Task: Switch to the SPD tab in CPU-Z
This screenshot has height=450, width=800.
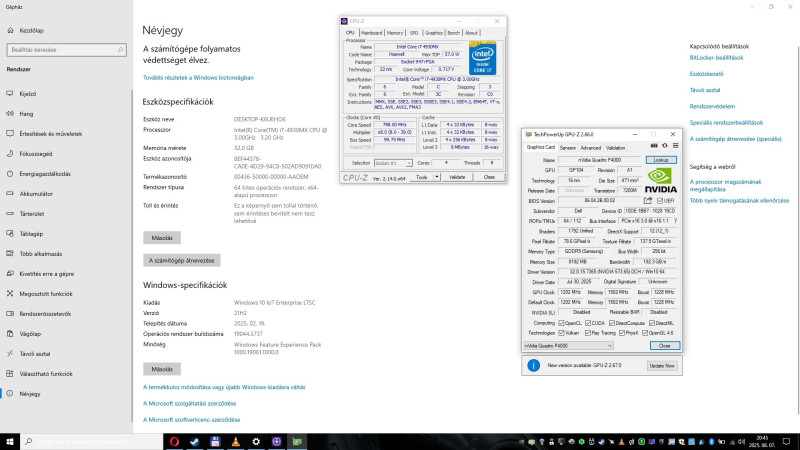Action: coord(414,33)
